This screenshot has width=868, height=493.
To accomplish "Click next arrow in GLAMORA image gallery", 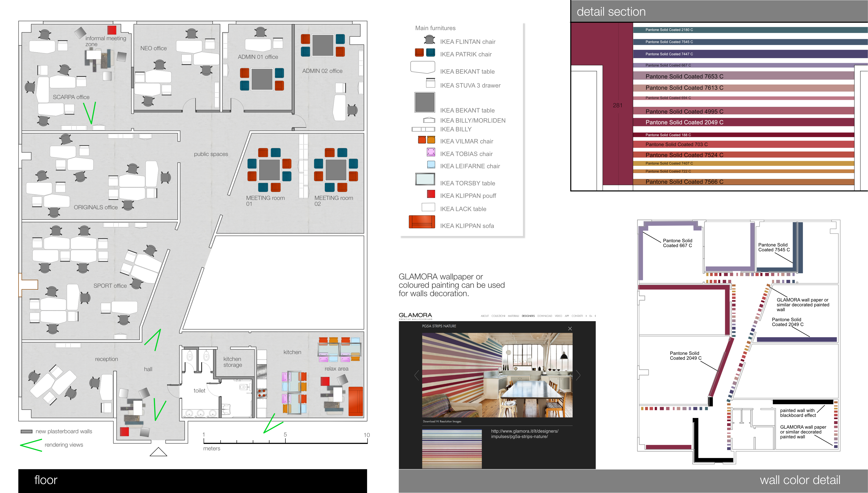I will coord(578,375).
